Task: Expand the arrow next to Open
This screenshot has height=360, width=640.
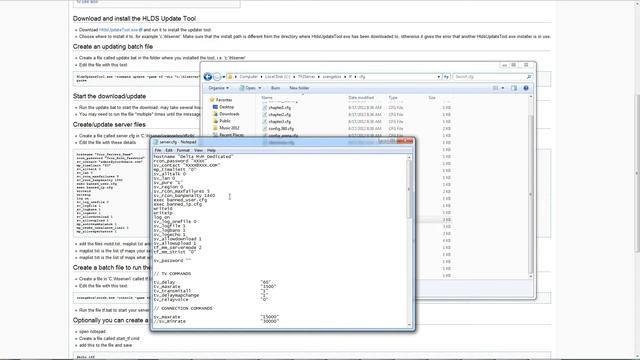Action: click(260, 88)
